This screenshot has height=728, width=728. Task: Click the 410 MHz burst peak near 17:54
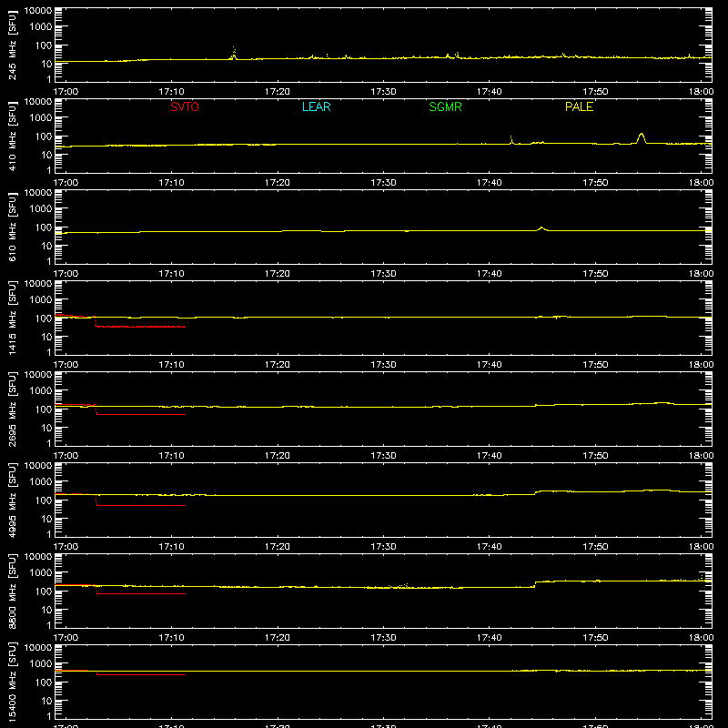click(x=642, y=138)
